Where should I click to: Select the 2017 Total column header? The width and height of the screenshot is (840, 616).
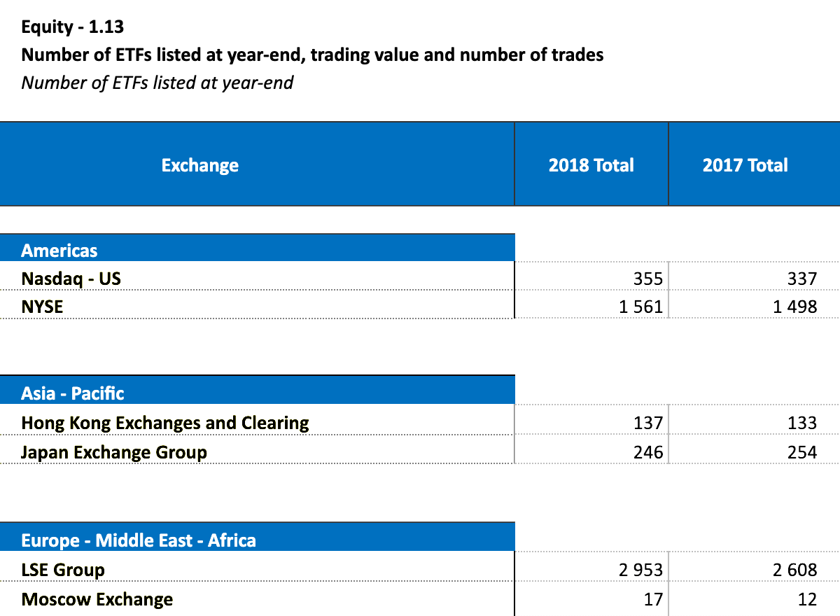(745, 165)
